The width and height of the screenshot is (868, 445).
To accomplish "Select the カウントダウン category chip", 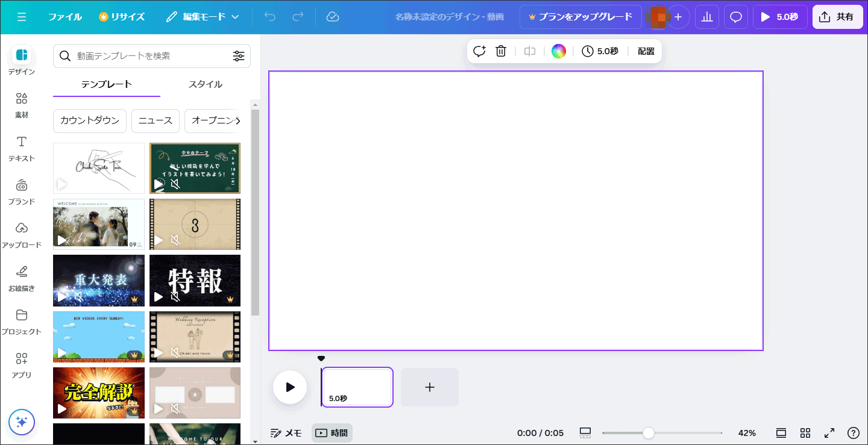I will click(x=90, y=120).
